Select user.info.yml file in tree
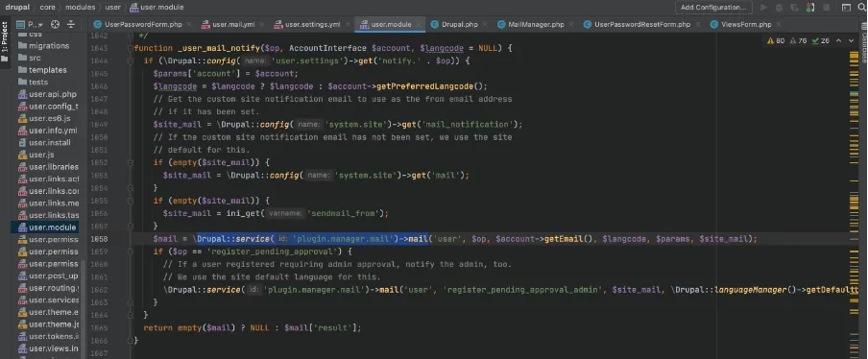The image size is (868, 359). click(x=48, y=131)
